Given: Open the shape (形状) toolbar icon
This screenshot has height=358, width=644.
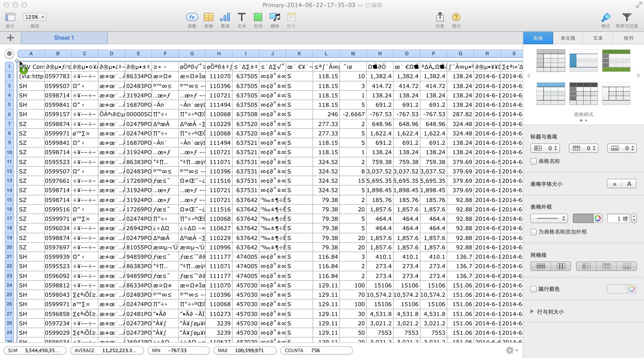Looking at the screenshot, I should [258, 17].
